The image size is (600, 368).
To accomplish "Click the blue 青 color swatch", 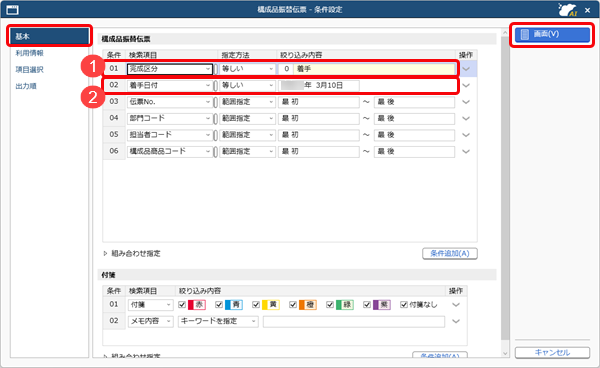I will pos(234,305).
